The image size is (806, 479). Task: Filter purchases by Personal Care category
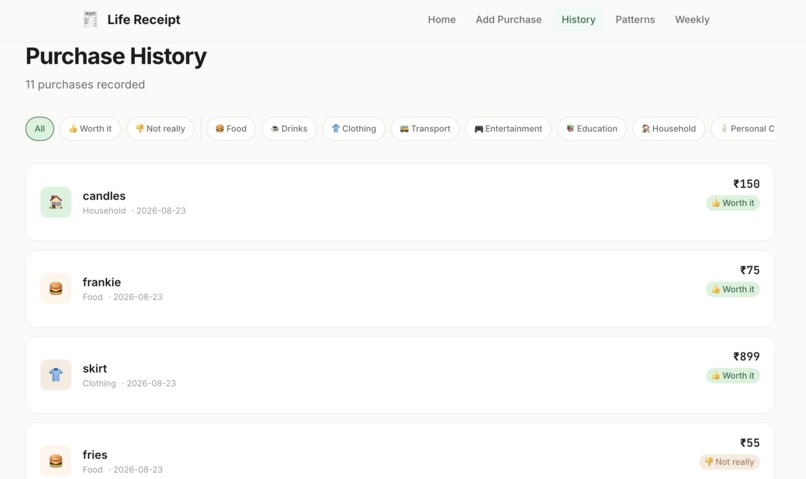click(x=743, y=128)
